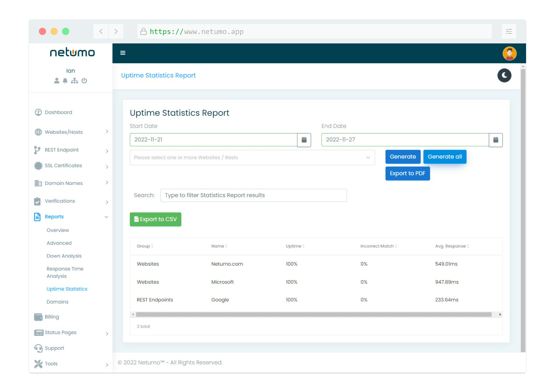The height and width of the screenshot is (392, 555).
Task: Expand the REST Endpoint submenu chevron
Action: pyautogui.click(x=107, y=151)
